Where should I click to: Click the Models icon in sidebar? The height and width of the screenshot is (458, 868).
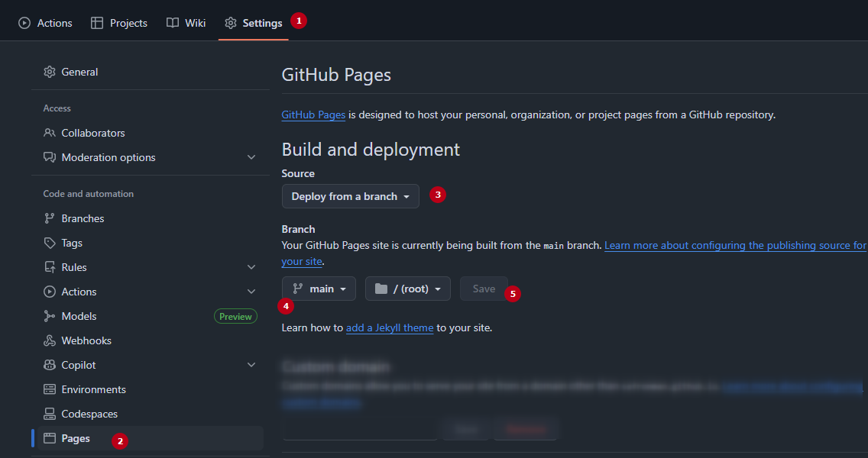pyautogui.click(x=50, y=316)
